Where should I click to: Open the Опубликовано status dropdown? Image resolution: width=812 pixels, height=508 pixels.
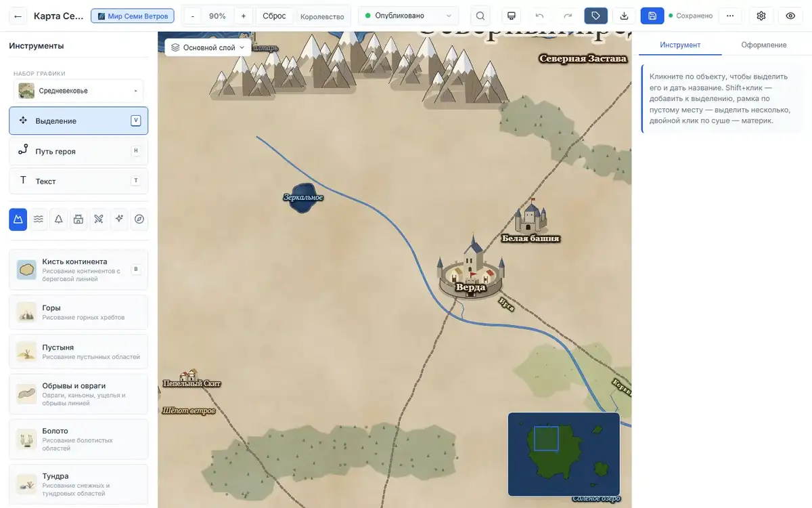[409, 16]
